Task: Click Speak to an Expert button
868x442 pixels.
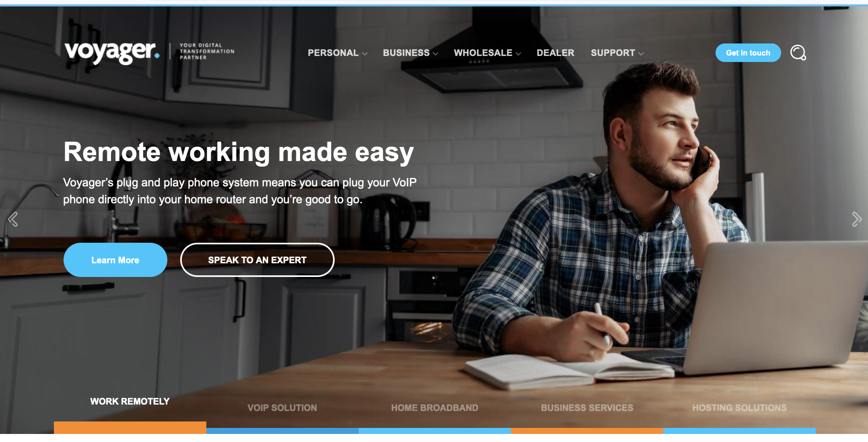Action: coord(257,260)
